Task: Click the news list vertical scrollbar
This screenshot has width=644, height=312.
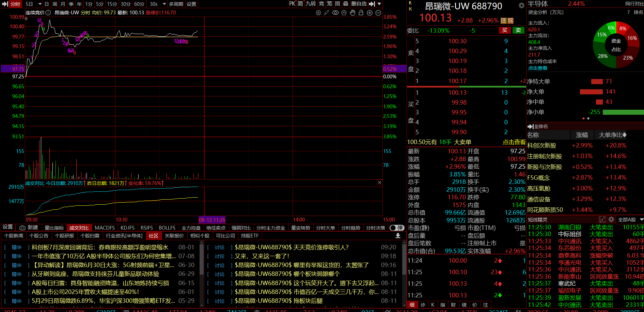Action: click(x=202, y=259)
